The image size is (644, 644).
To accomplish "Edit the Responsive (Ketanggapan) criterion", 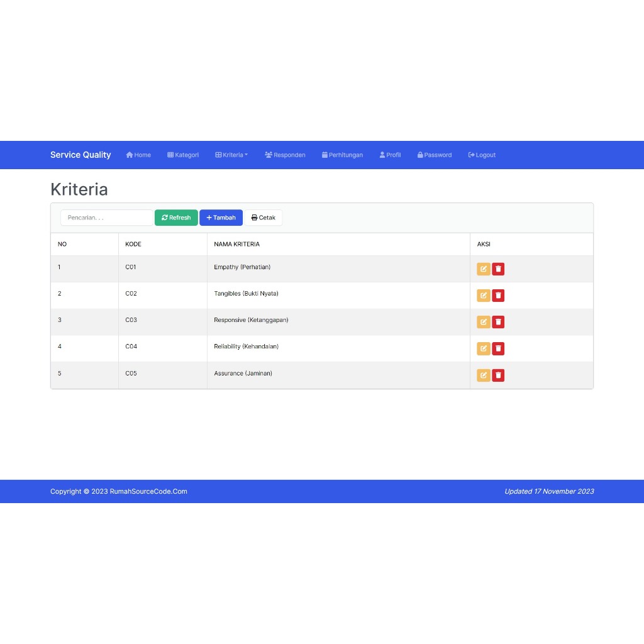I will [x=484, y=322].
